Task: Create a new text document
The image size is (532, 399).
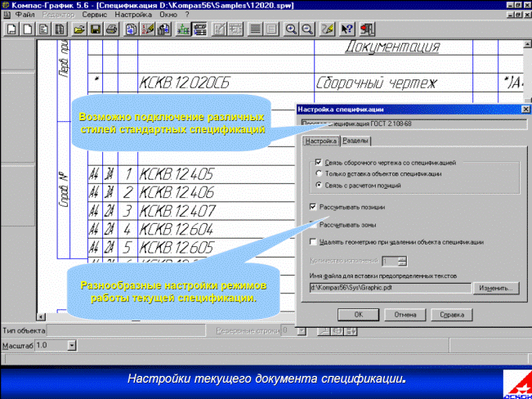Action: 43,29
